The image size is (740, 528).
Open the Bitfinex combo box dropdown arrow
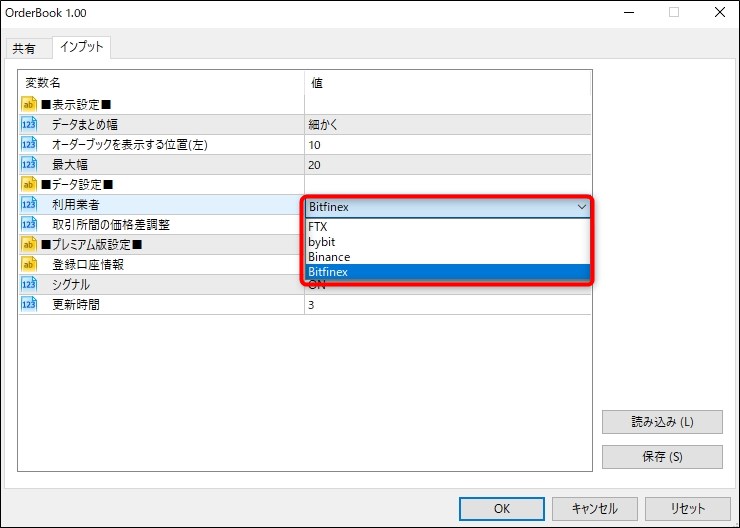point(581,207)
